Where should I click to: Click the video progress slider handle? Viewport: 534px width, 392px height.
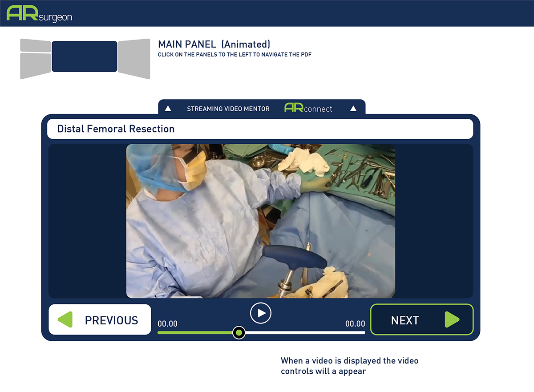pyautogui.click(x=239, y=332)
